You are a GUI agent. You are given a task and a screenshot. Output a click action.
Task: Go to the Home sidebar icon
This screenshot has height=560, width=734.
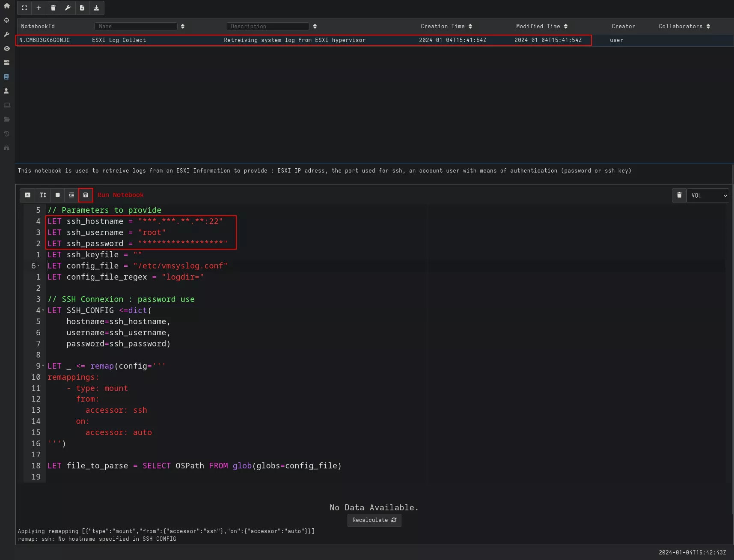point(6,6)
